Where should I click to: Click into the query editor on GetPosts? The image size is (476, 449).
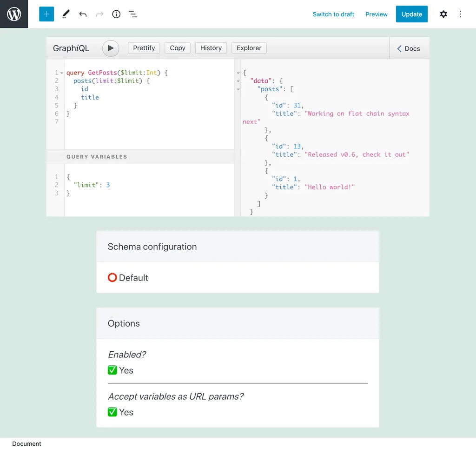point(102,73)
